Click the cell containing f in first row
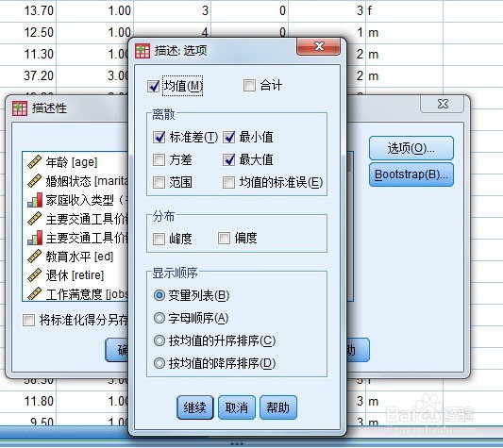The width and height of the screenshot is (503, 448). coord(404,10)
